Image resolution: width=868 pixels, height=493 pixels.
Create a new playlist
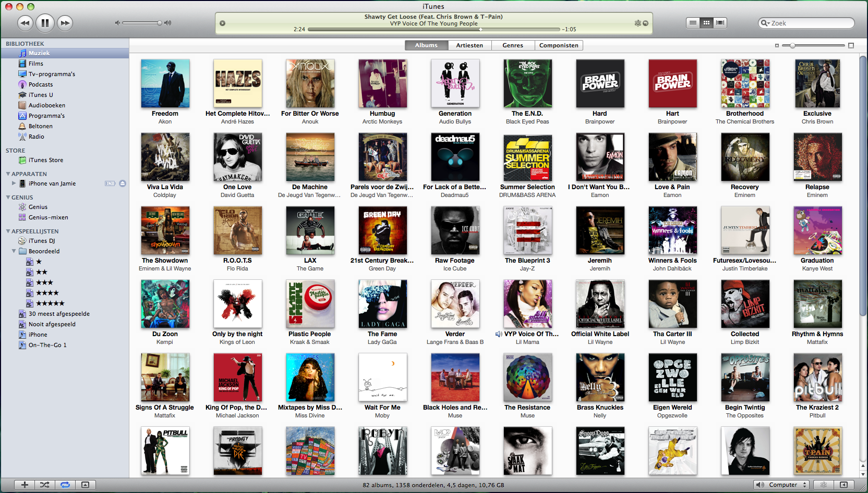coord(25,485)
